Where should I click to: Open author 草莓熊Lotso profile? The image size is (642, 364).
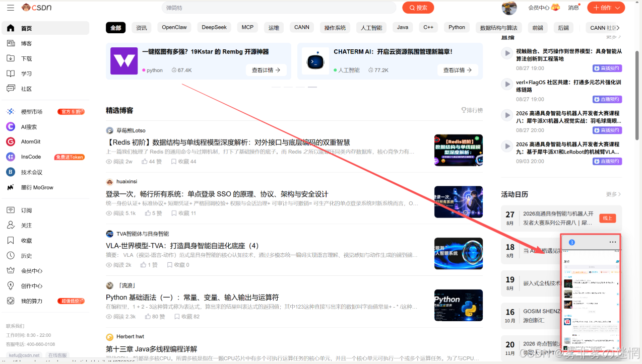131,130
